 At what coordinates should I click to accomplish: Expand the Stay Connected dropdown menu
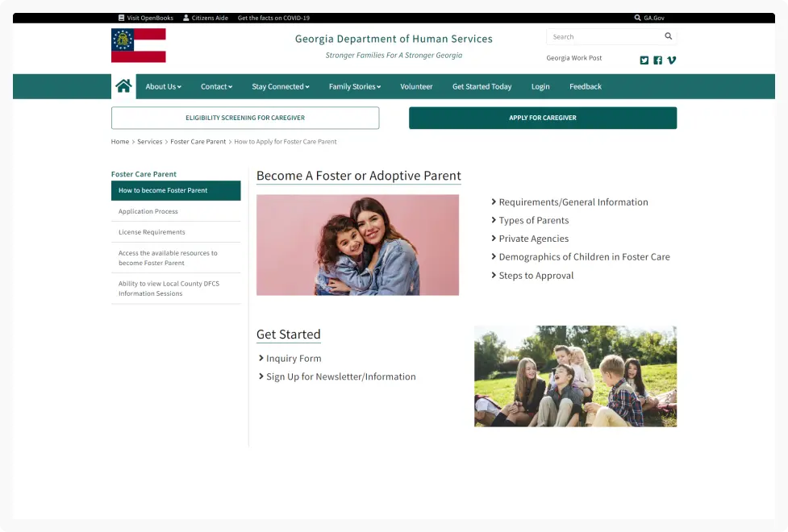(280, 87)
